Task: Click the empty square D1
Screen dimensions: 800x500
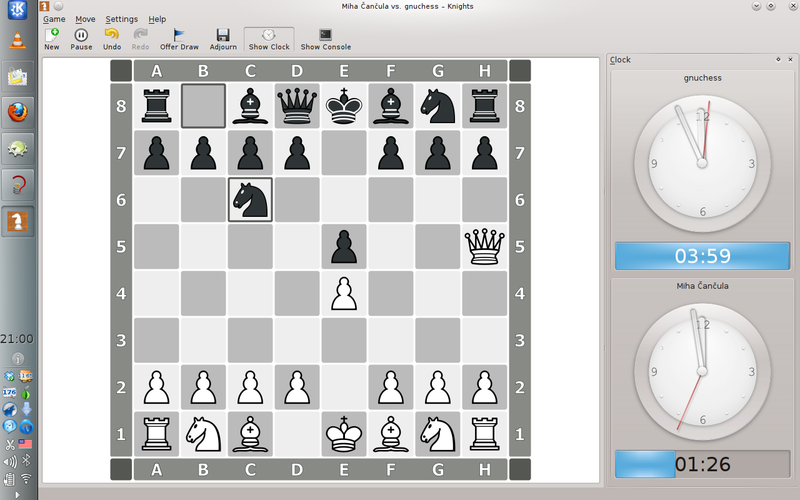Action: point(297,434)
